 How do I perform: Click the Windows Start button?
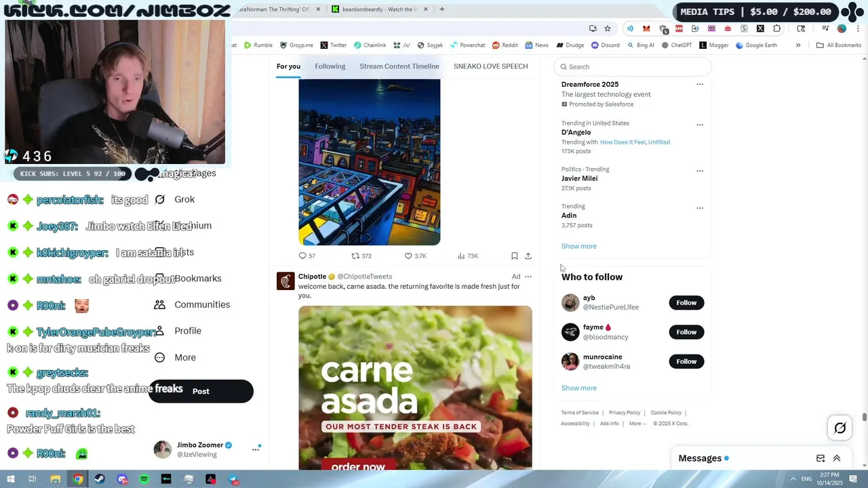click(10, 479)
